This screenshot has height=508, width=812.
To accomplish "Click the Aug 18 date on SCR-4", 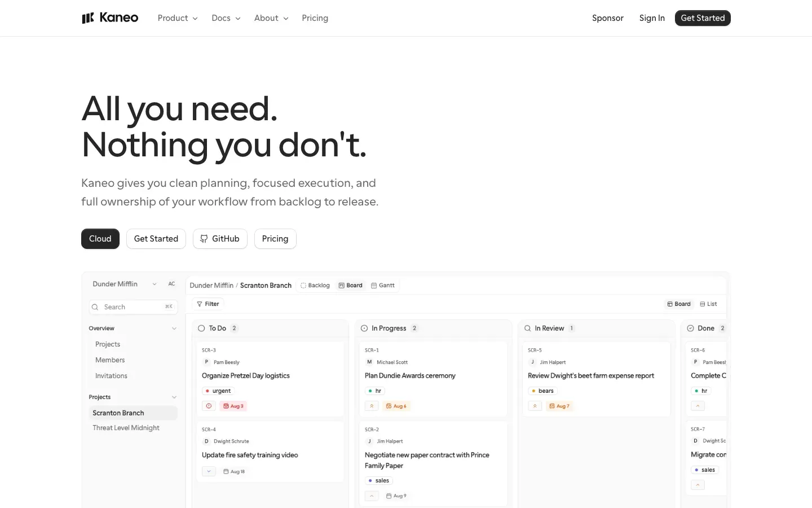I will 234,471.
